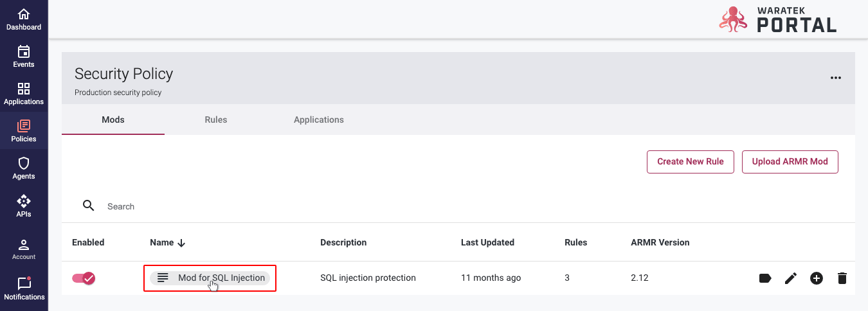Navigate to APIs in the sidebar
The width and height of the screenshot is (868, 311).
point(24,206)
